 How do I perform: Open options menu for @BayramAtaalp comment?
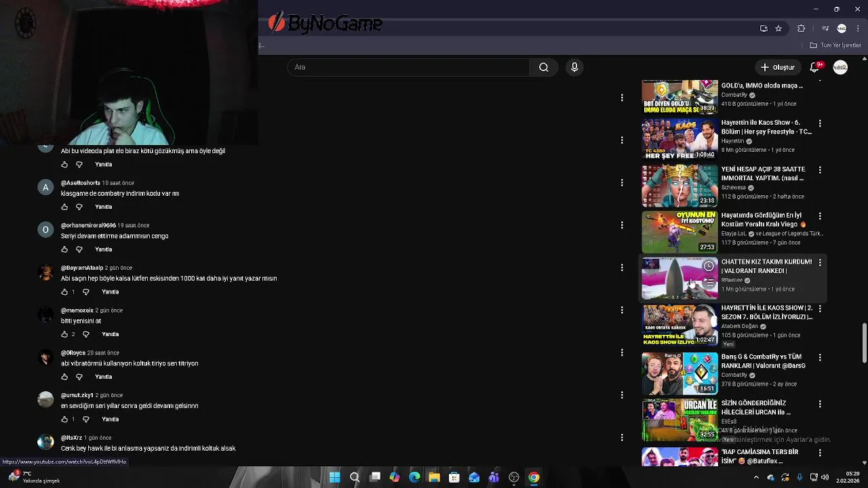click(622, 268)
